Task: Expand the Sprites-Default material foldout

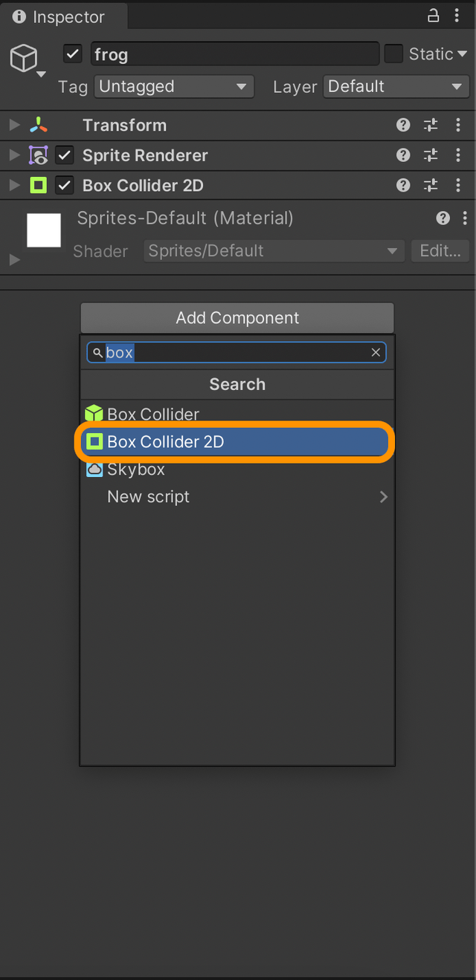Action: tap(13, 259)
